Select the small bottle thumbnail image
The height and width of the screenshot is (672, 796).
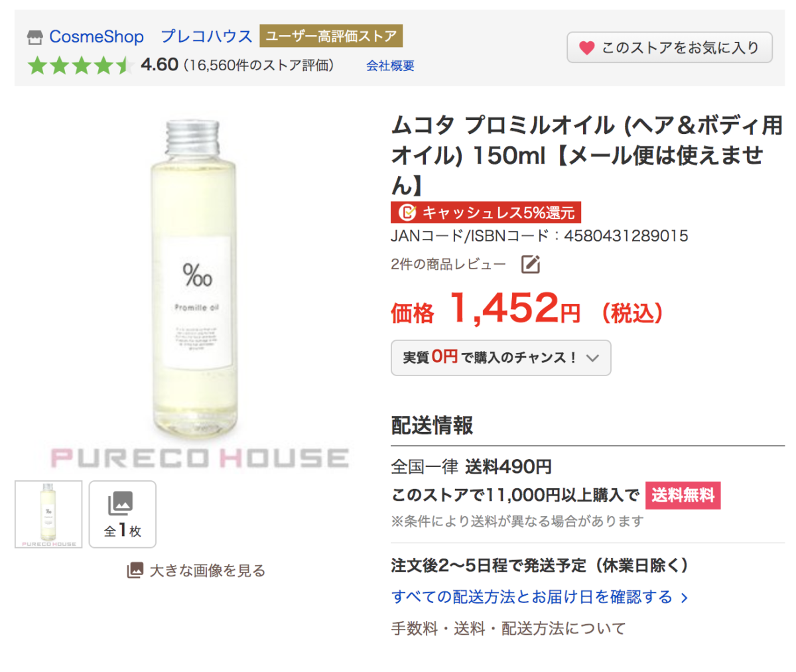(x=48, y=514)
